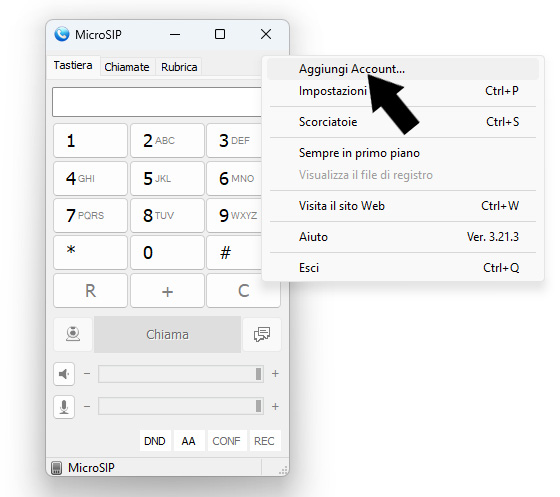Open the message chat icon
The height and width of the screenshot is (497, 560).
pyautogui.click(x=262, y=334)
